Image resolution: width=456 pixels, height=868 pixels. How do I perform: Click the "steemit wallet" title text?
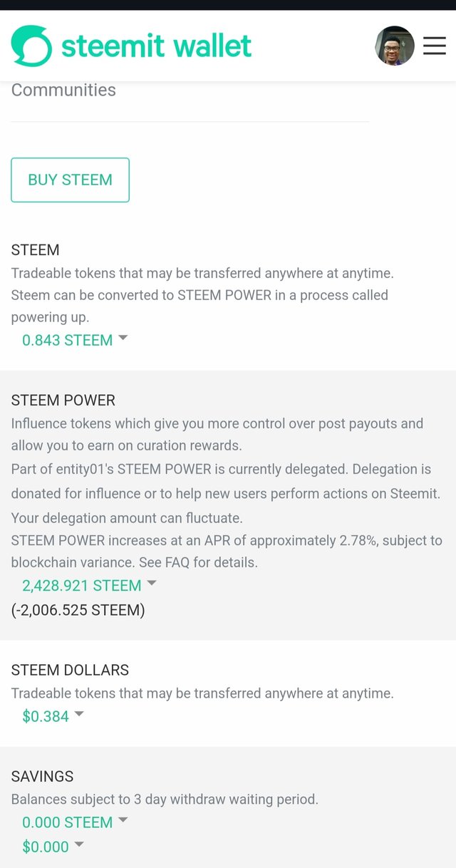pyautogui.click(x=156, y=46)
